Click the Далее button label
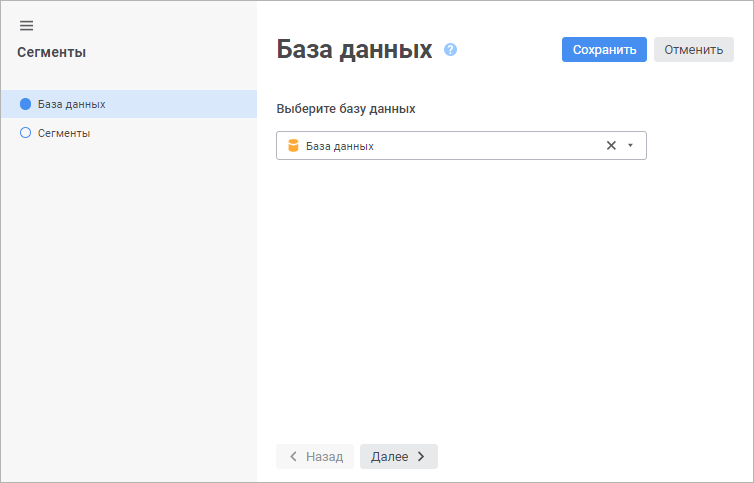 point(389,457)
